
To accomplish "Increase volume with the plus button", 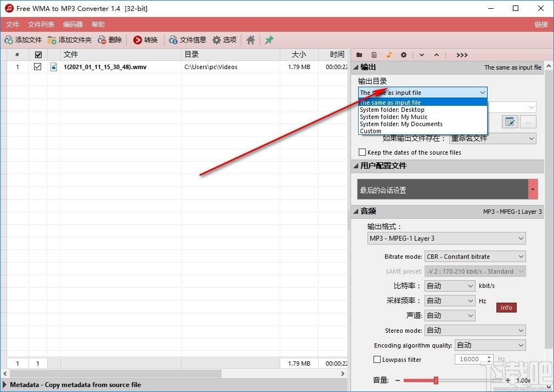I will pyautogui.click(x=508, y=380).
